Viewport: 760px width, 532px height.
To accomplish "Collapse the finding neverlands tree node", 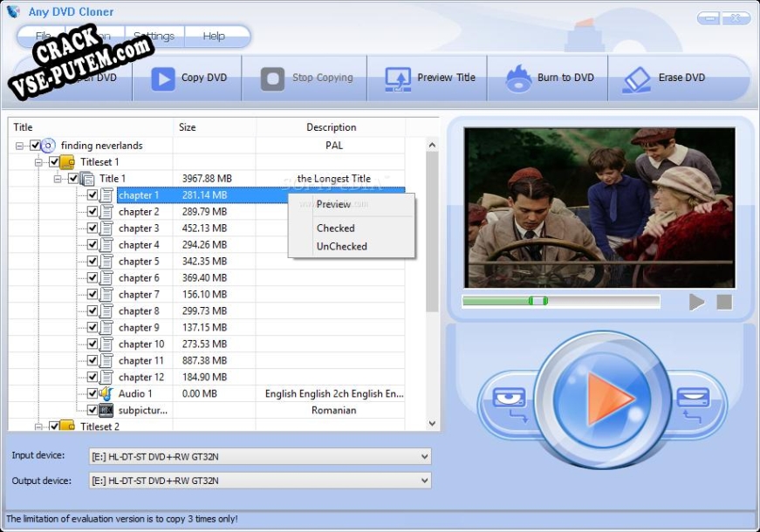I will (19, 146).
